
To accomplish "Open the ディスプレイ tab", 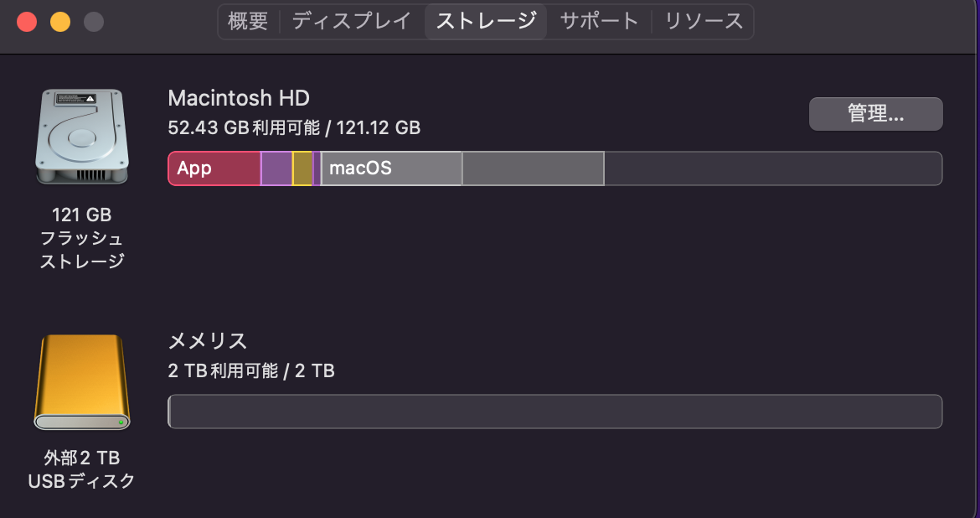I will click(x=352, y=22).
